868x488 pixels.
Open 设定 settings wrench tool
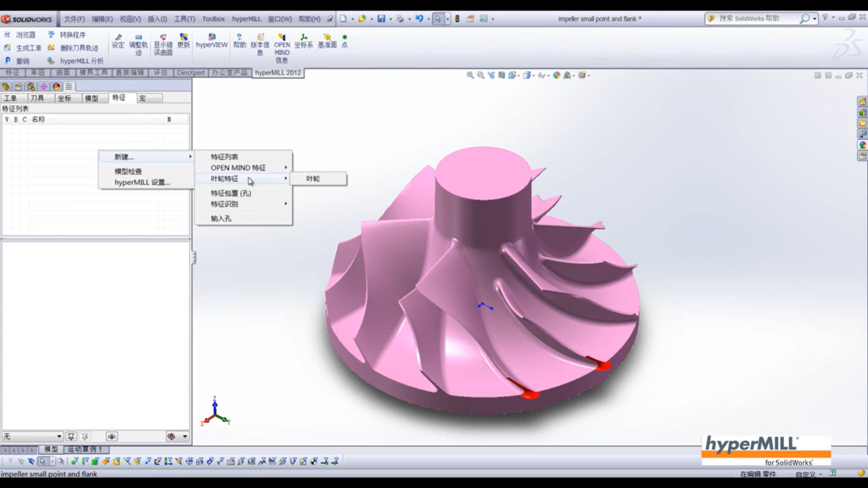pos(118,41)
